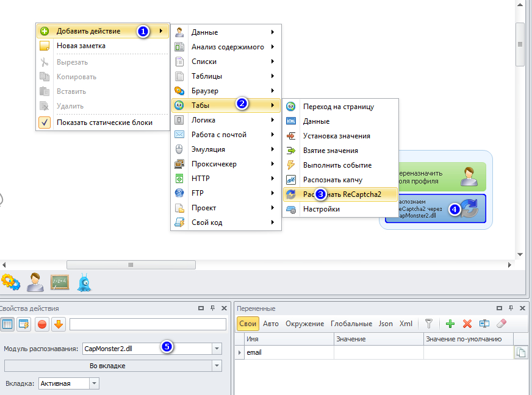
Task: Click the orange down arrow button
Action: 59,324
